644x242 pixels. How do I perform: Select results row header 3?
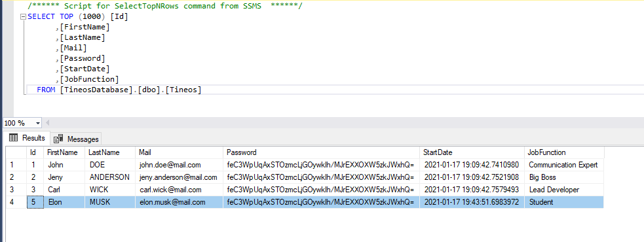(16, 190)
